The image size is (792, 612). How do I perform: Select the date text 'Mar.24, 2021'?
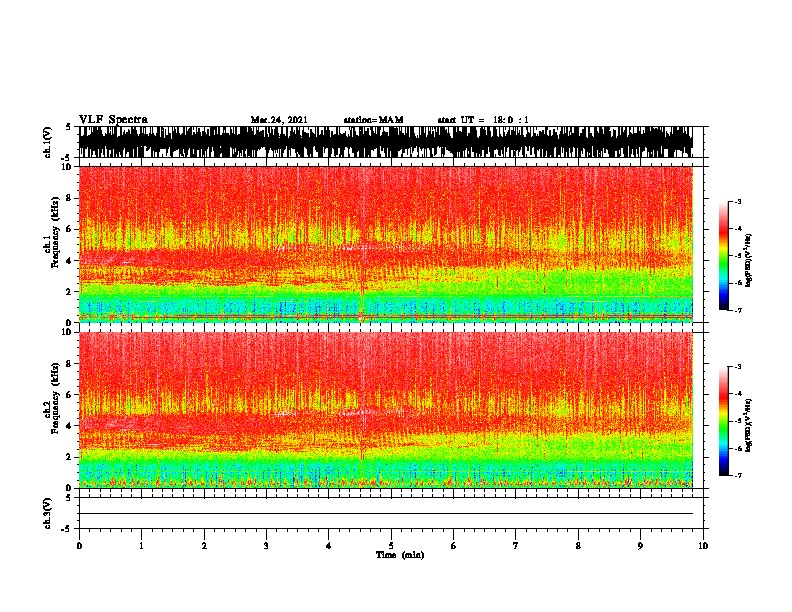[x=279, y=120]
